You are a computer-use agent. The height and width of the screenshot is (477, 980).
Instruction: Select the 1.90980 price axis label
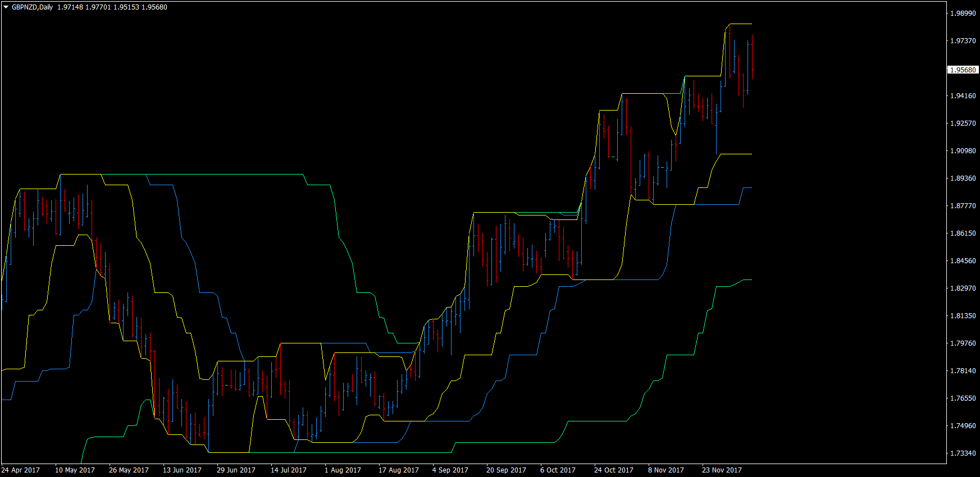tap(963, 151)
